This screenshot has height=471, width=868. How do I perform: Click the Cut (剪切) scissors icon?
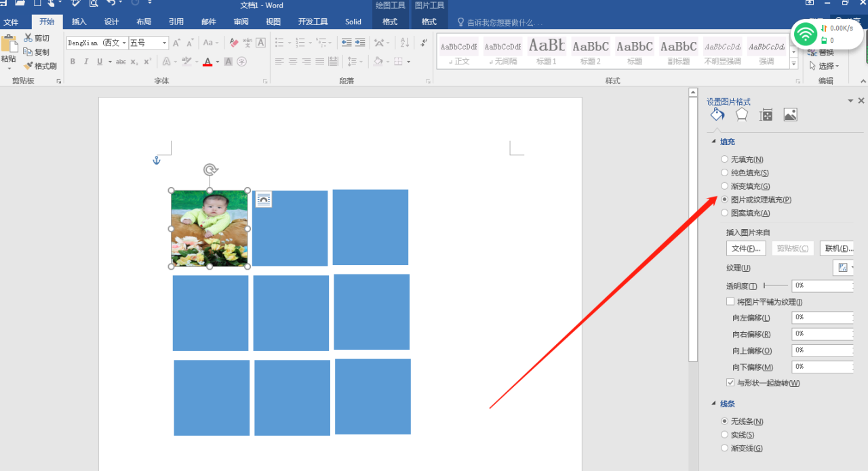28,38
